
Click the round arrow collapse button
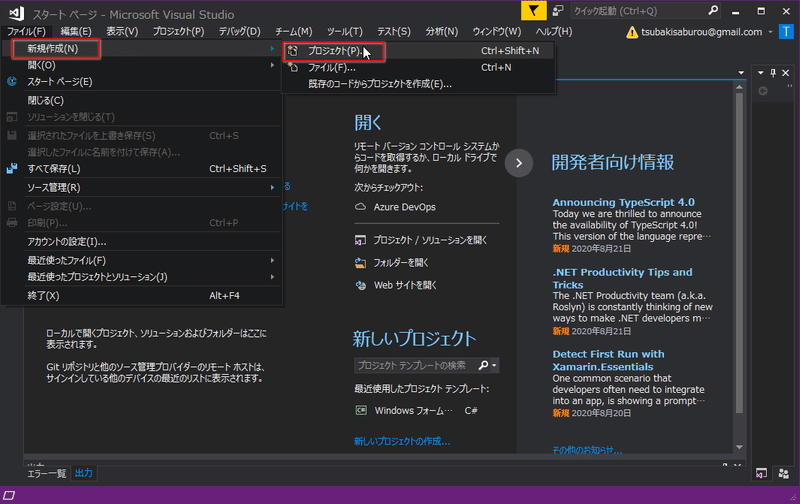(519, 163)
